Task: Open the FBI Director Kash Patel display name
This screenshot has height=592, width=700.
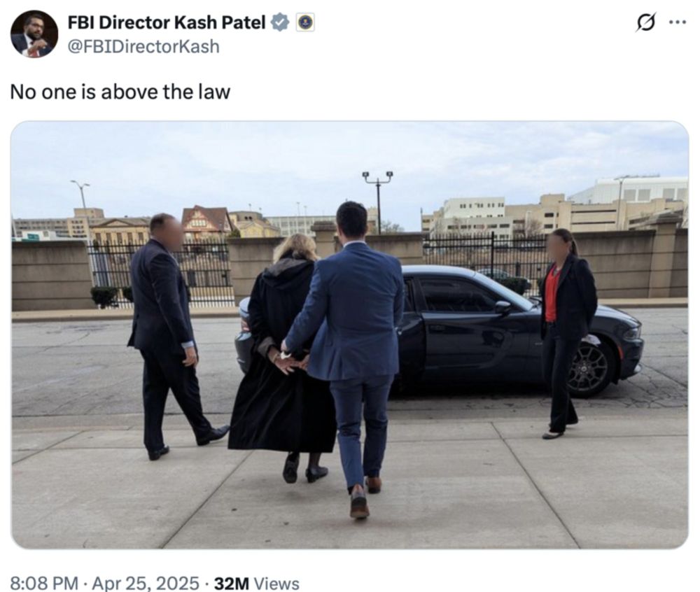Action: click(x=167, y=22)
